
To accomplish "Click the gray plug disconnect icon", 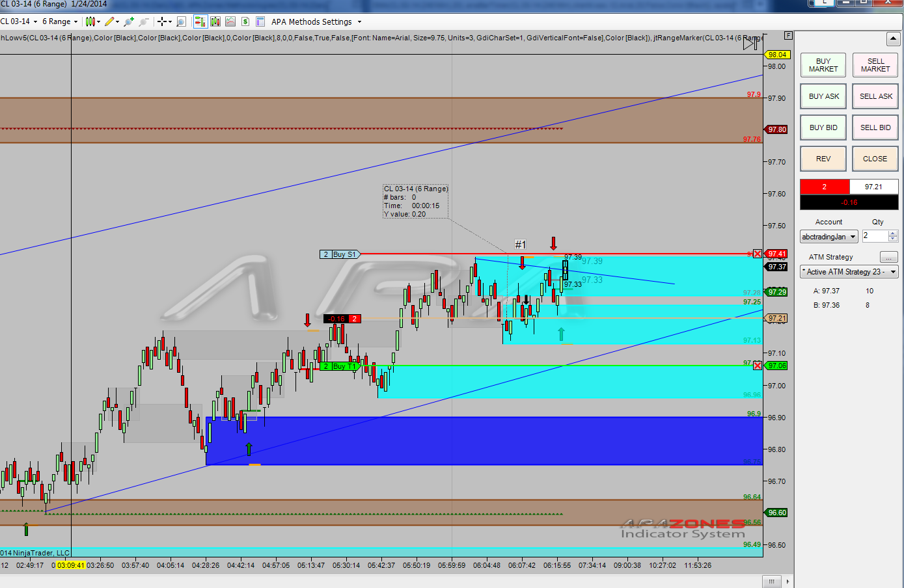I will [x=144, y=21].
